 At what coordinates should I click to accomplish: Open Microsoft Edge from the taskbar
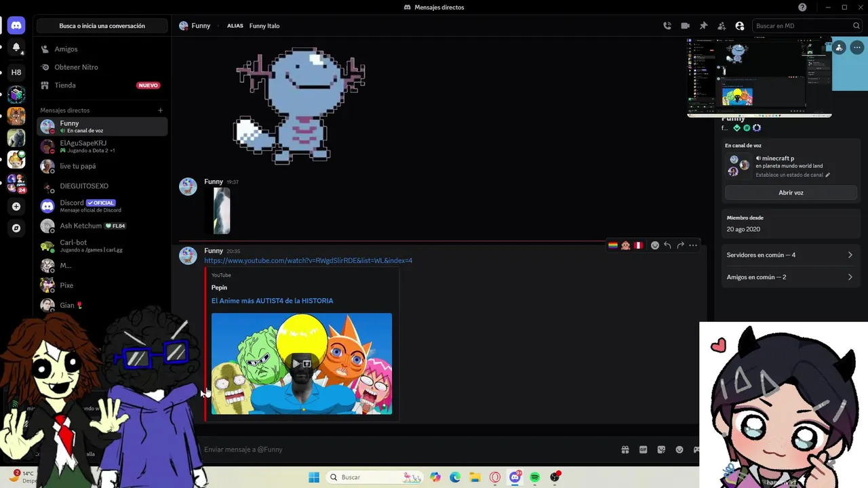[x=455, y=477]
